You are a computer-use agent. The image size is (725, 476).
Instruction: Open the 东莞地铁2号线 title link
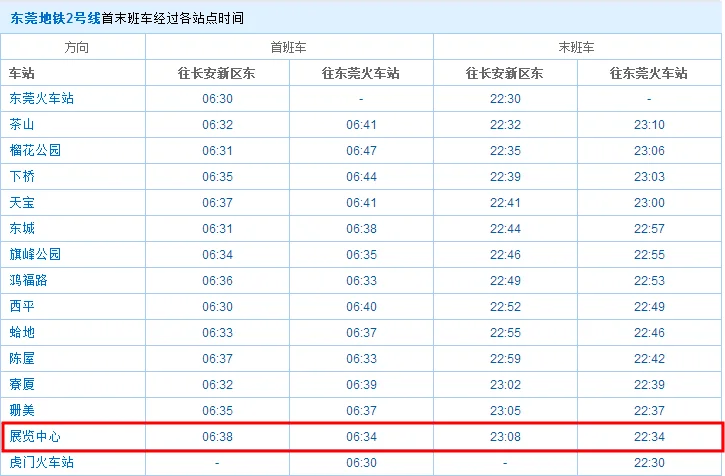pyautogui.click(x=55, y=19)
